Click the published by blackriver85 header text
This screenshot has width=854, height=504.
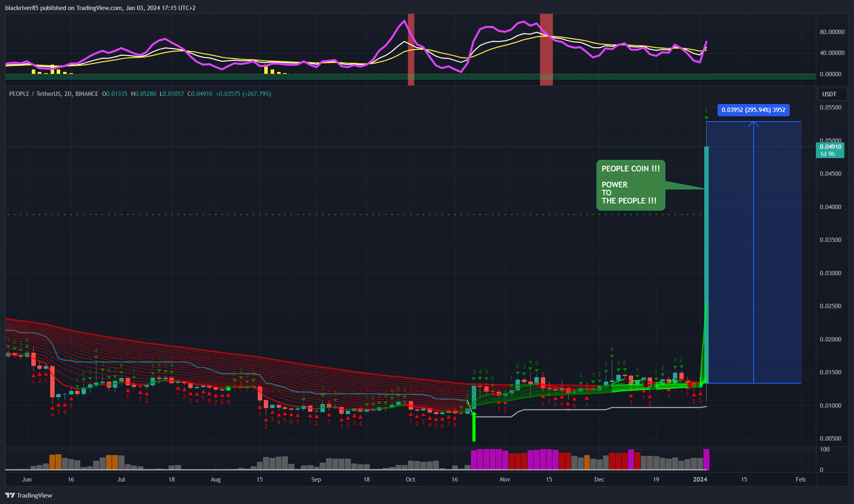(x=100, y=8)
